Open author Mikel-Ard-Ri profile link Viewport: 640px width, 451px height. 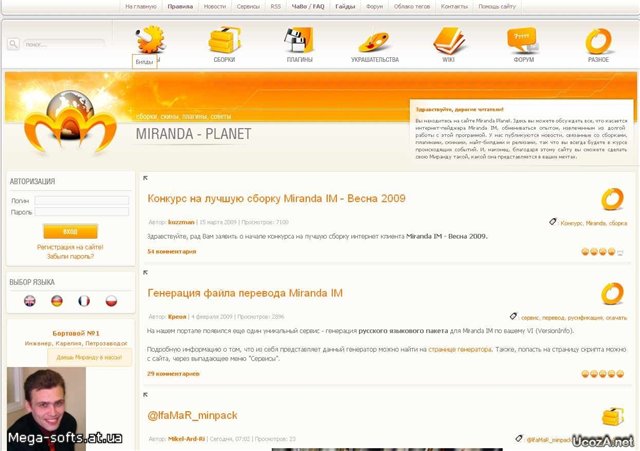coord(186,439)
